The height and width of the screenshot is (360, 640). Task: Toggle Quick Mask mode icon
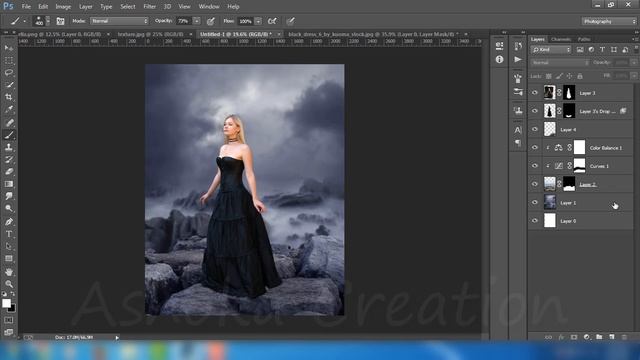pos(9,320)
